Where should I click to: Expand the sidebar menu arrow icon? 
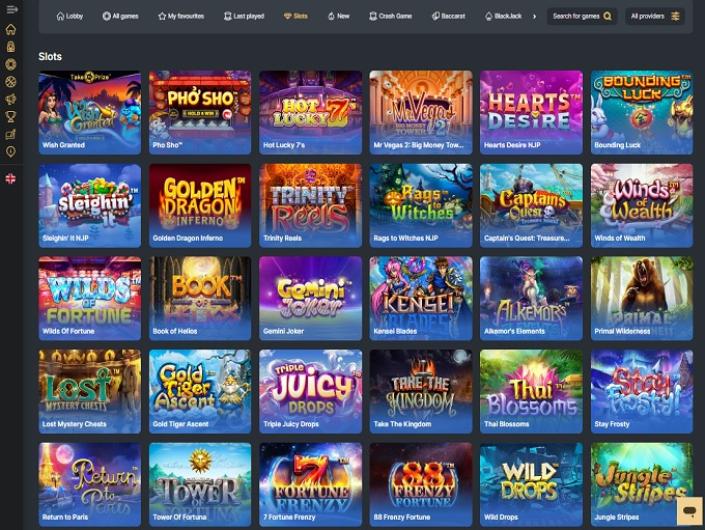12,9
